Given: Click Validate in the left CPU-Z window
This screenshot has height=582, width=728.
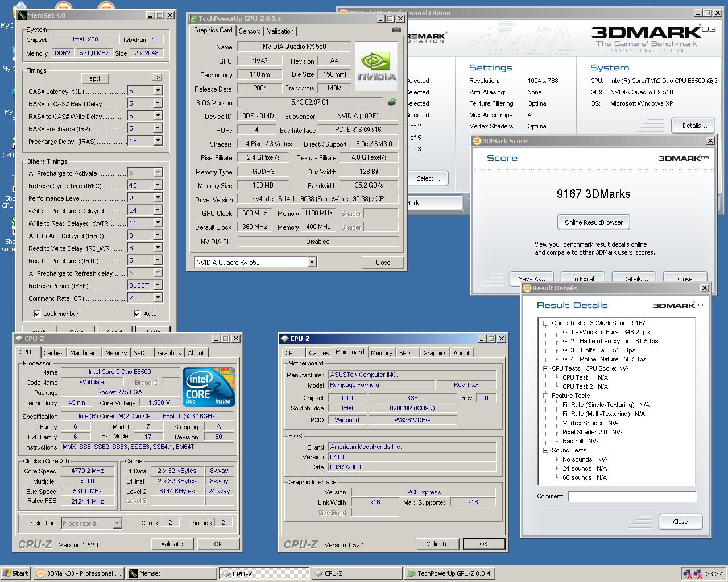Looking at the screenshot, I should [172, 544].
